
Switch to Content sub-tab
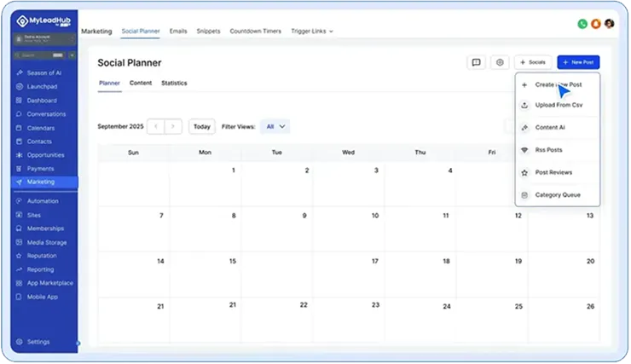[141, 84]
